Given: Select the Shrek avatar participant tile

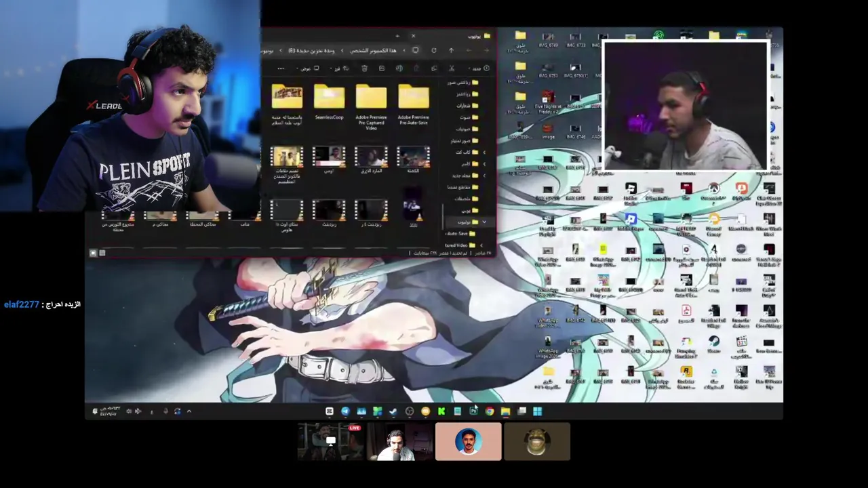Looking at the screenshot, I should click(537, 442).
